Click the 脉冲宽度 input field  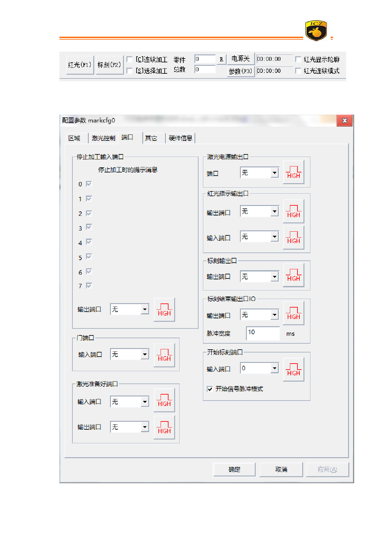pos(262,333)
